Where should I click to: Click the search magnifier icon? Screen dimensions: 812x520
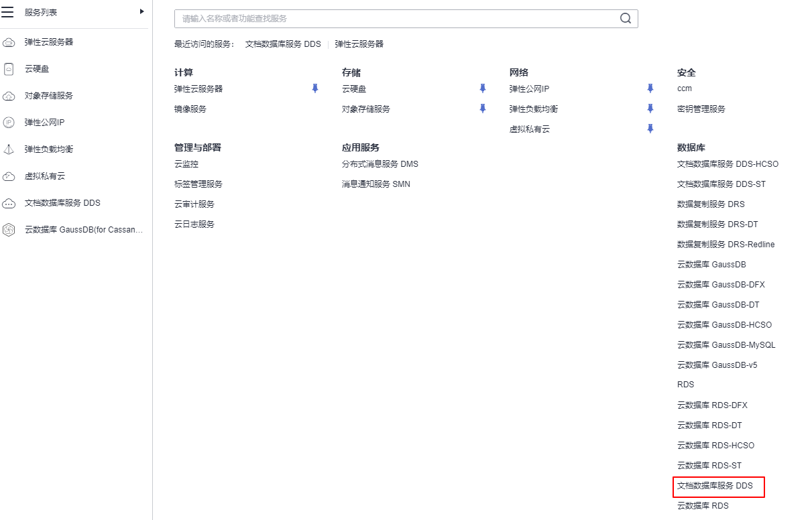click(626, 18)
